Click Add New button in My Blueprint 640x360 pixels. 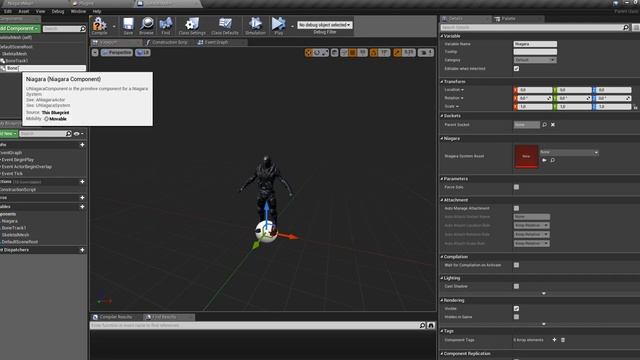pyautogui.click(x=9, y=133)
